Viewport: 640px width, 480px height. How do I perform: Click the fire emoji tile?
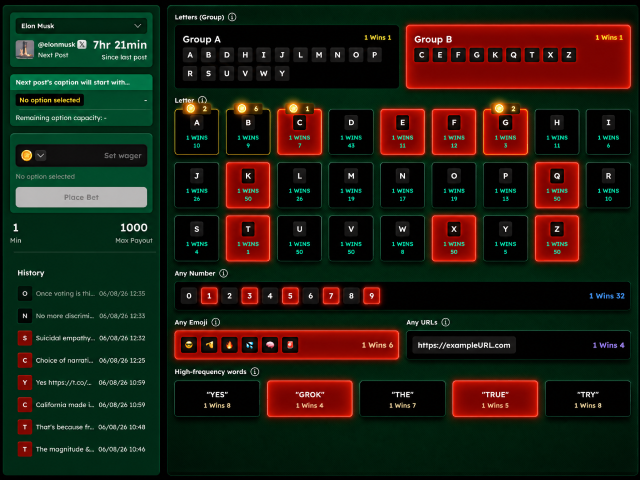[x=229, y=345]
